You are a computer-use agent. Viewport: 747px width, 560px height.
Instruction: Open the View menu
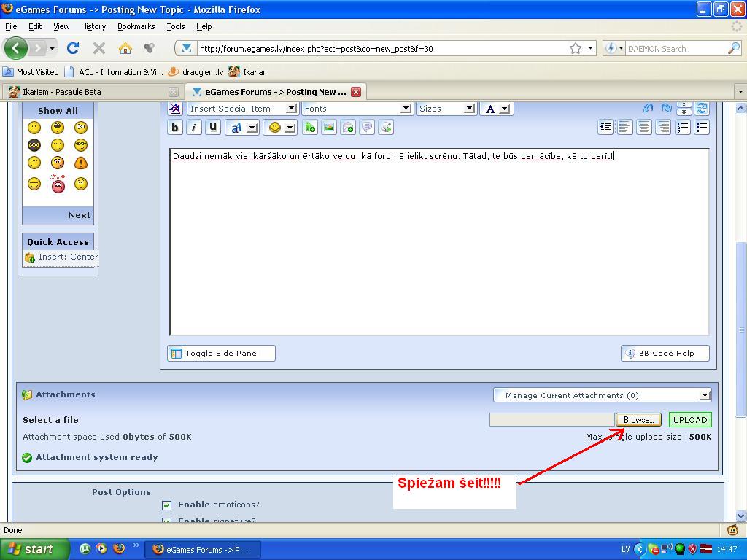(61, 26)
